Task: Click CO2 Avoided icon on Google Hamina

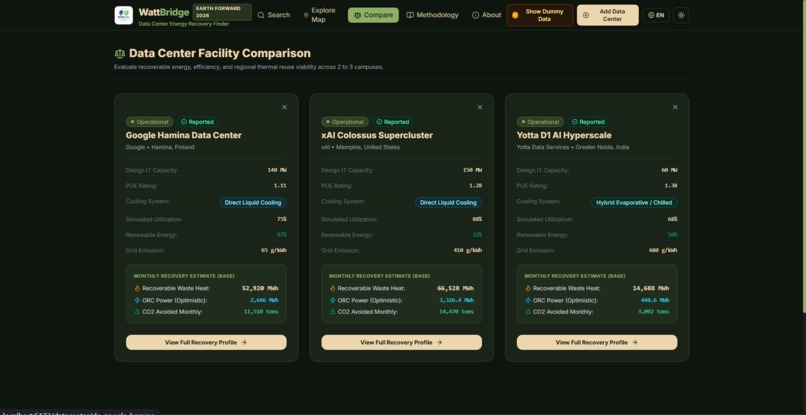Action: tap(137, 312)
